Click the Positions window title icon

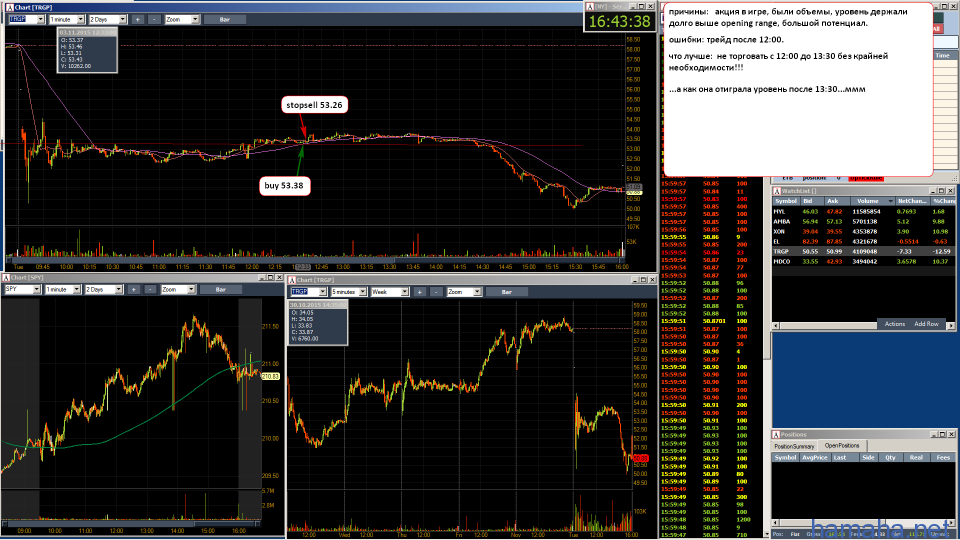(776, 435)
